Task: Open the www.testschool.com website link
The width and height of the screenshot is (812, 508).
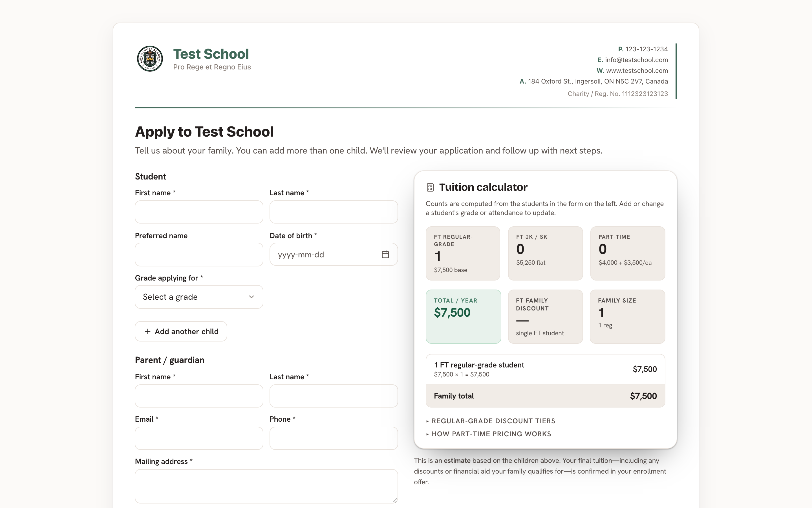Action: [x=637, y=71]
